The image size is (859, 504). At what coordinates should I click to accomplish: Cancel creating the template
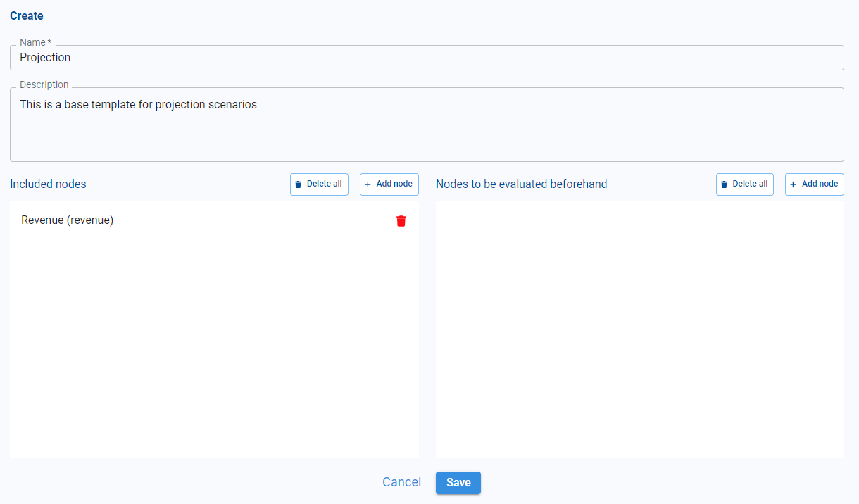pyautogui.click(x=401, y=482)
